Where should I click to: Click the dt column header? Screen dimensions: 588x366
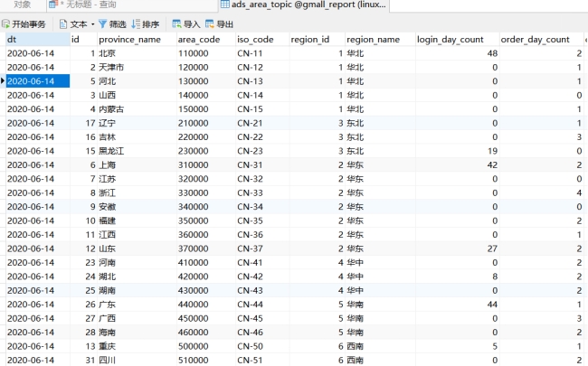pyautogui.click(x=34, y=40)
